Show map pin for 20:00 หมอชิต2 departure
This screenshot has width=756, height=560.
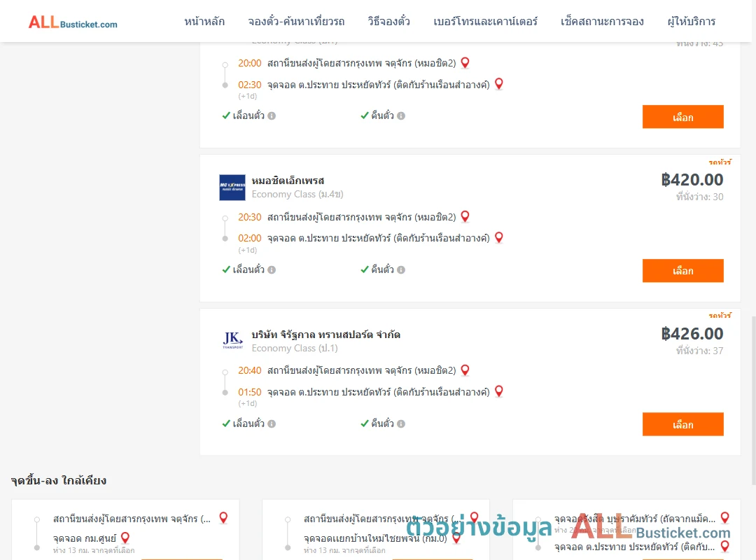pos(465,63)
